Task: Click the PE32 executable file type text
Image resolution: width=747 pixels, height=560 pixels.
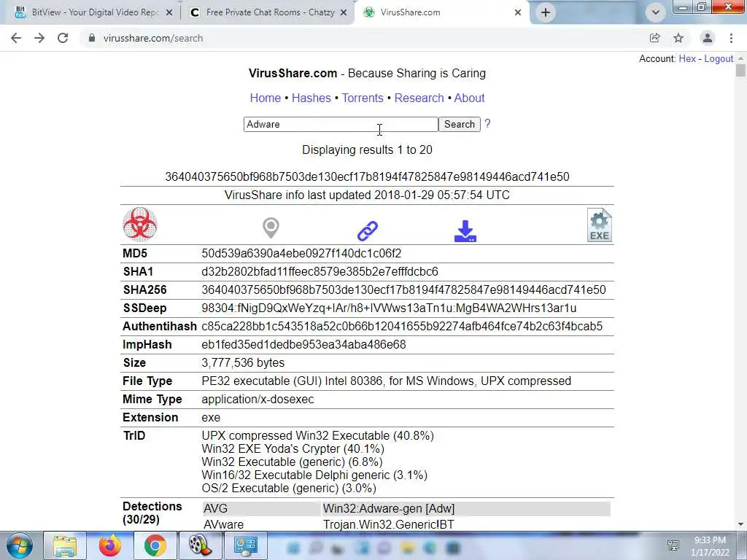Action: coord(387,381)
